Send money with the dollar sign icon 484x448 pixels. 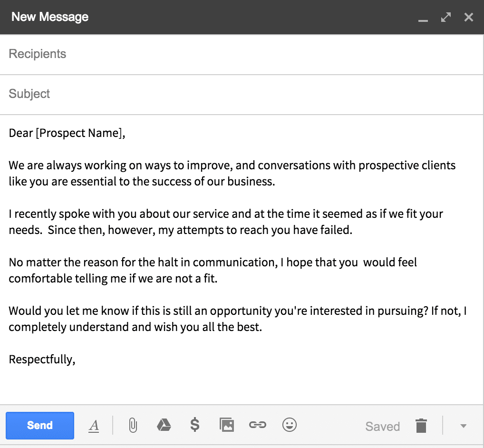195,425
